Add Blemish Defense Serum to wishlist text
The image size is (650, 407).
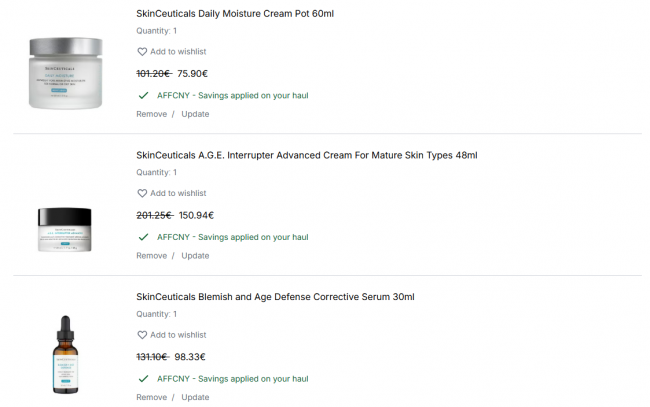178,335
